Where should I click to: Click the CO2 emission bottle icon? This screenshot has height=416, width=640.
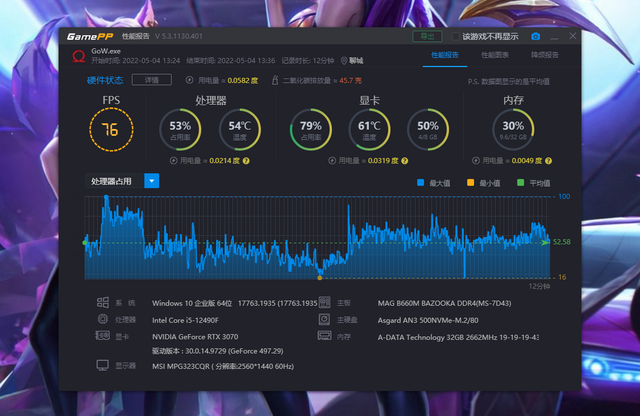point(275,80)
